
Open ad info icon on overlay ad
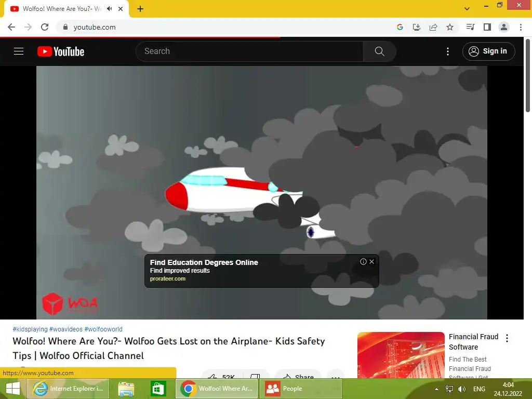coord(363,262)
